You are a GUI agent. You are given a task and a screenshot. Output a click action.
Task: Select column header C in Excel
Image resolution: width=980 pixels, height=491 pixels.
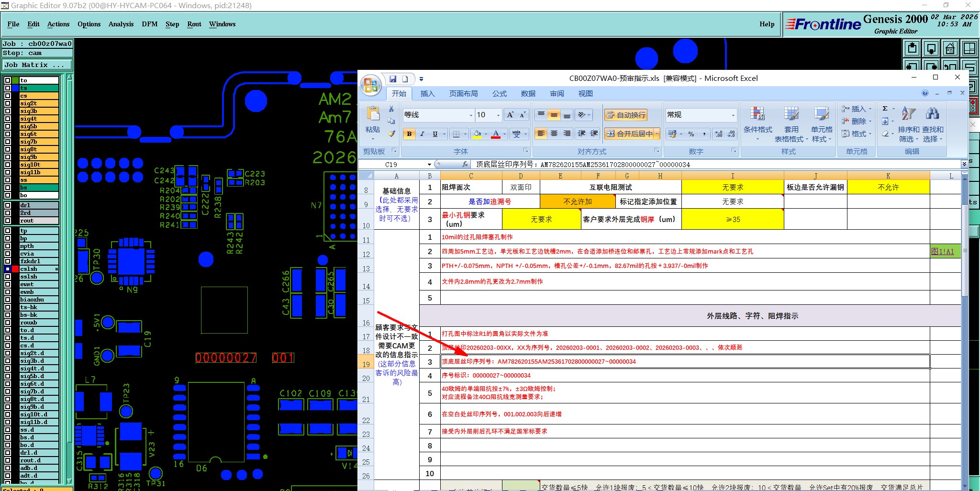[x=471, y=176]
